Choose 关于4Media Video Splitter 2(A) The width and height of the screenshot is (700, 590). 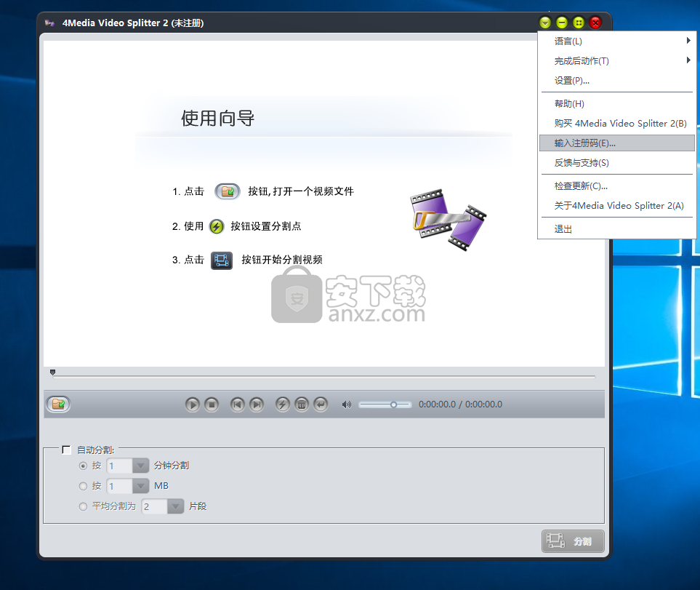[x=617, y=205]
